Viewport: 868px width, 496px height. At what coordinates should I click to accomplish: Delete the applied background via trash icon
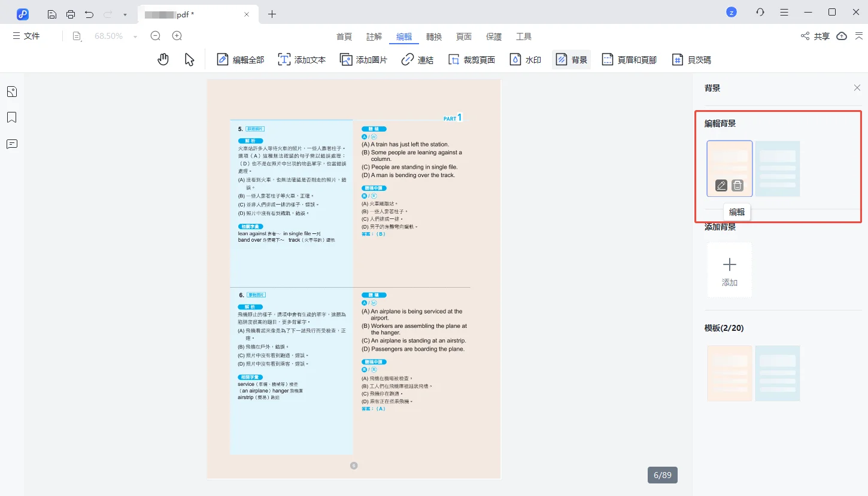[x=738, y=185]
